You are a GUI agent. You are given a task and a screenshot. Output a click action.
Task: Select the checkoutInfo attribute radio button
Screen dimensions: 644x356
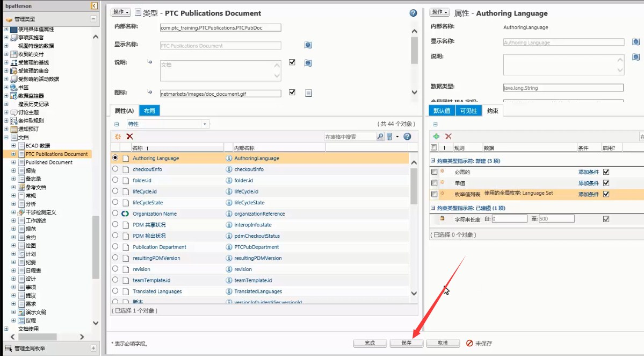click(115, 168)
